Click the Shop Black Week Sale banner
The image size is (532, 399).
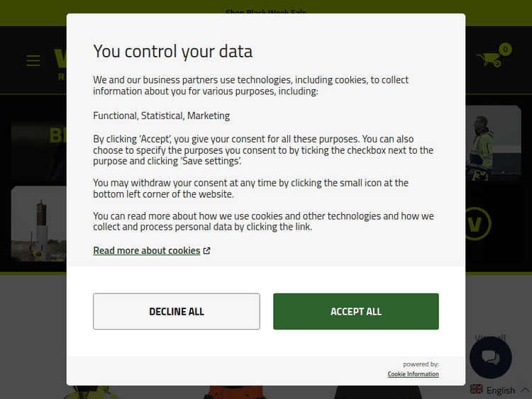(266, 12)
